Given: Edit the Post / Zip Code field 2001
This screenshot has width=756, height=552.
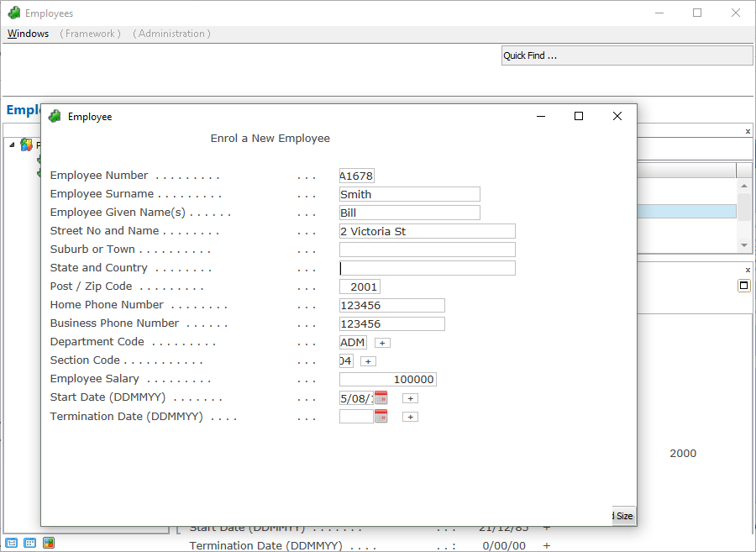Looking at the screenshot, I should pos(360,287).
